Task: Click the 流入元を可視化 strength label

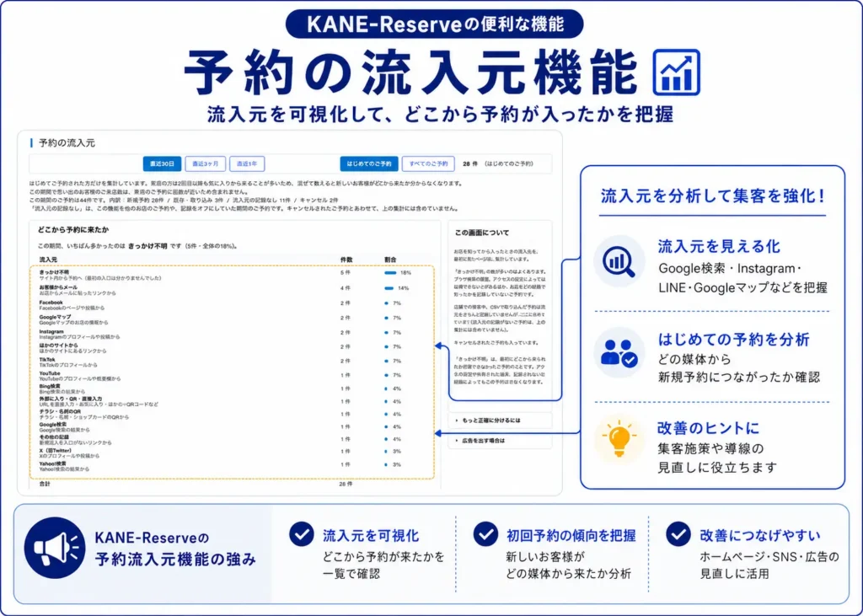Action: coord(371,536)
